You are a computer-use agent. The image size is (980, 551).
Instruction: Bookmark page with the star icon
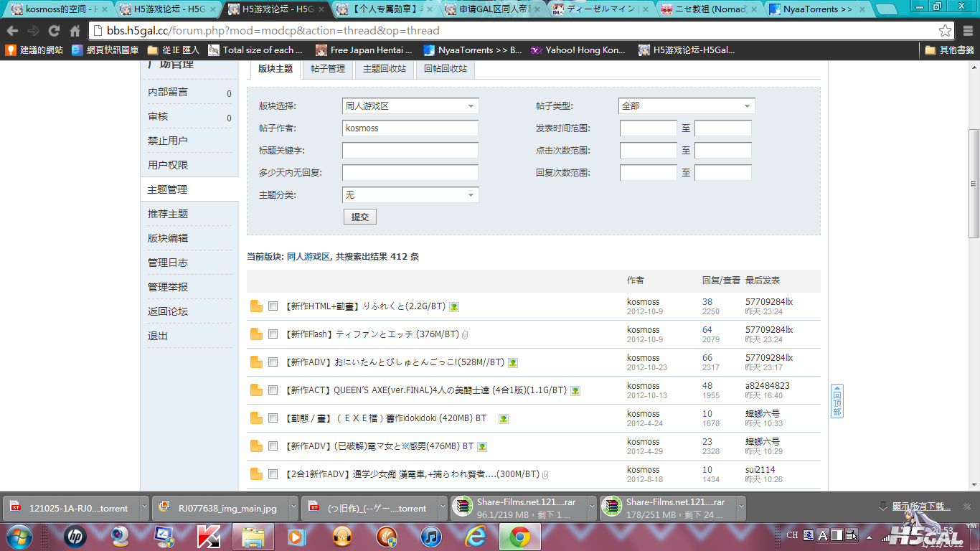pyautogui.click(x=945, y=31)
